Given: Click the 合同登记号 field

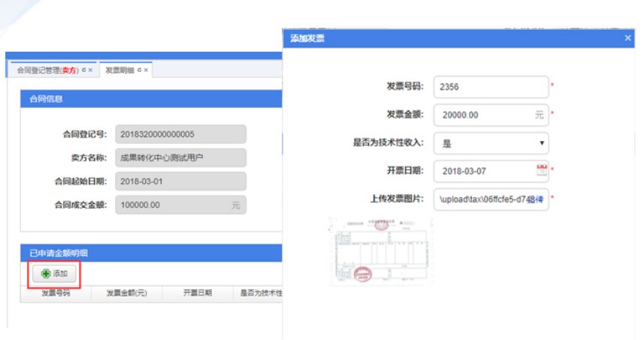Looking at the screenshot, I should pos(180,134).
